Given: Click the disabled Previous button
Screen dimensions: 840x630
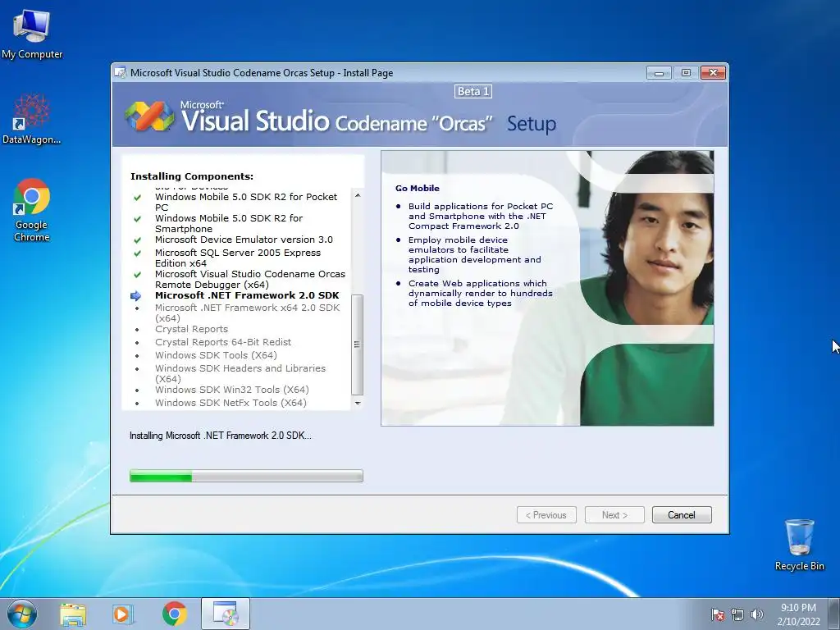Looking at the screenshot, I should (546, 515).
